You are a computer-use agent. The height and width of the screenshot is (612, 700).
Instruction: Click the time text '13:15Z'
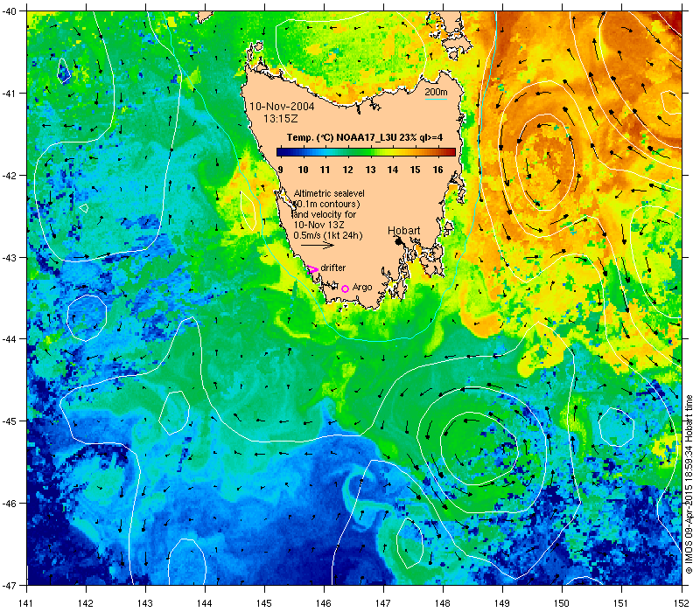280,119
